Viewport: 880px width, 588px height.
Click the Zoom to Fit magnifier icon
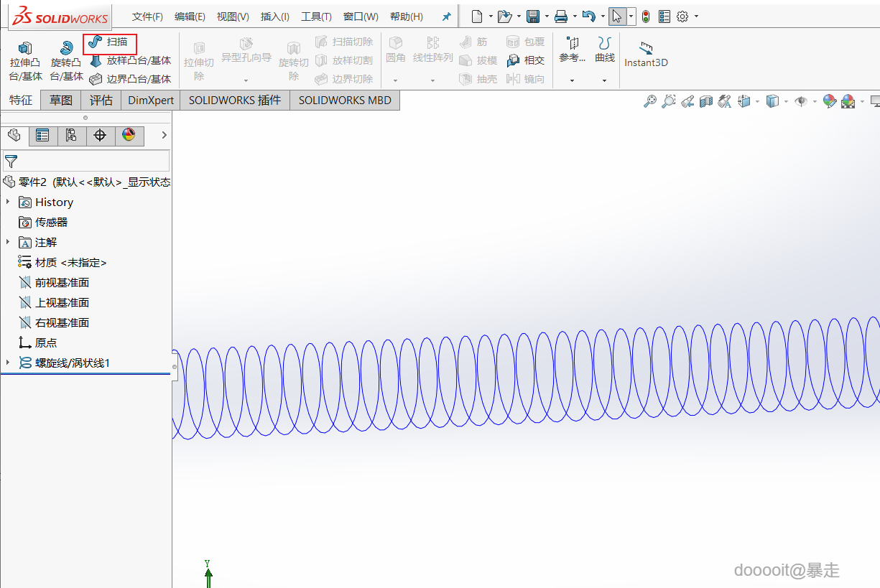[x=649, y=102]
